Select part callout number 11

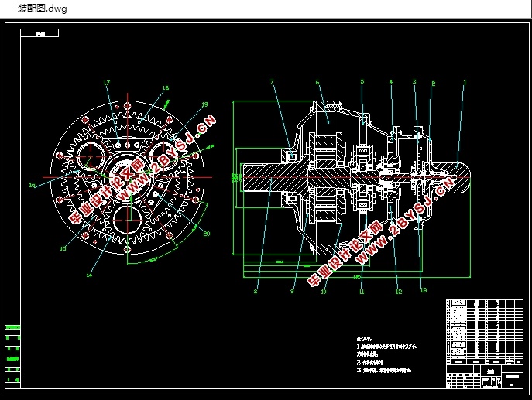[362, 292]
